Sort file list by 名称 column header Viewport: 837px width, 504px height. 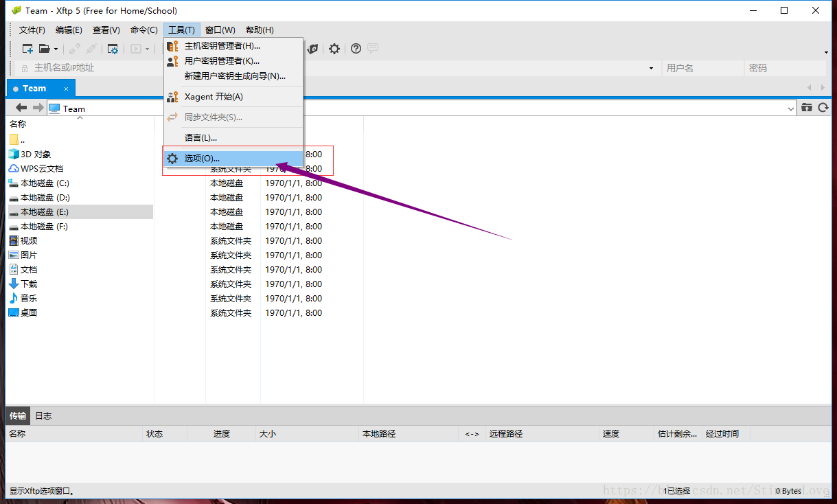(80, 124)
